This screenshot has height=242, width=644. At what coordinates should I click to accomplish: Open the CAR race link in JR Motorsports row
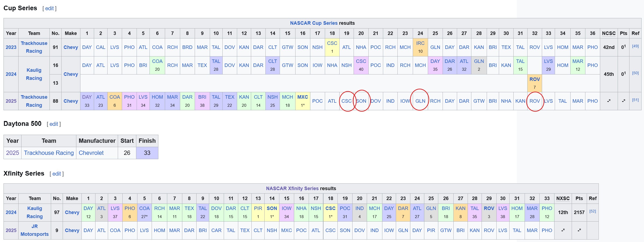coord(216,230)
